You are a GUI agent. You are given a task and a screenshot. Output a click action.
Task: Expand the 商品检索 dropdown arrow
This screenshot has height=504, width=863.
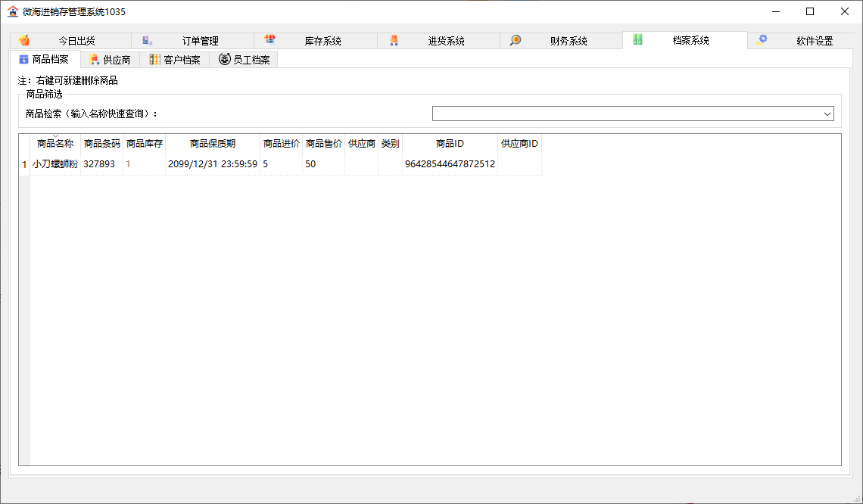(x=827, y=114)
